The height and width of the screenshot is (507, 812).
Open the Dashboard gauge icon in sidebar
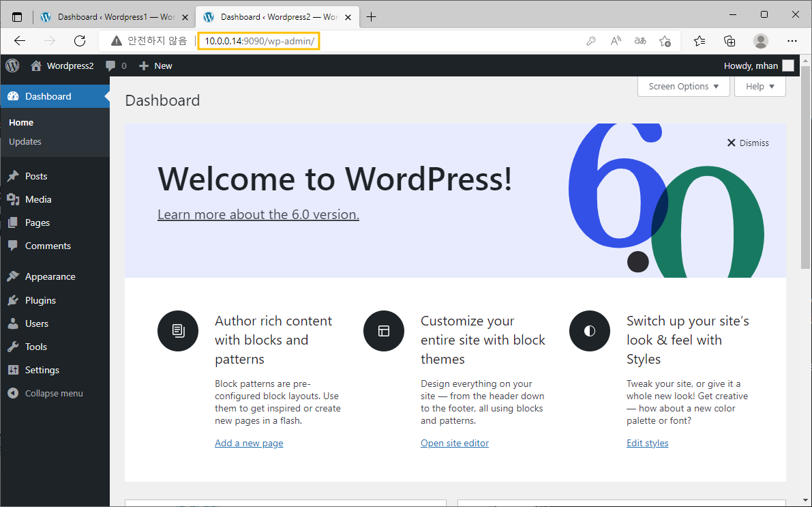(13, 96)
